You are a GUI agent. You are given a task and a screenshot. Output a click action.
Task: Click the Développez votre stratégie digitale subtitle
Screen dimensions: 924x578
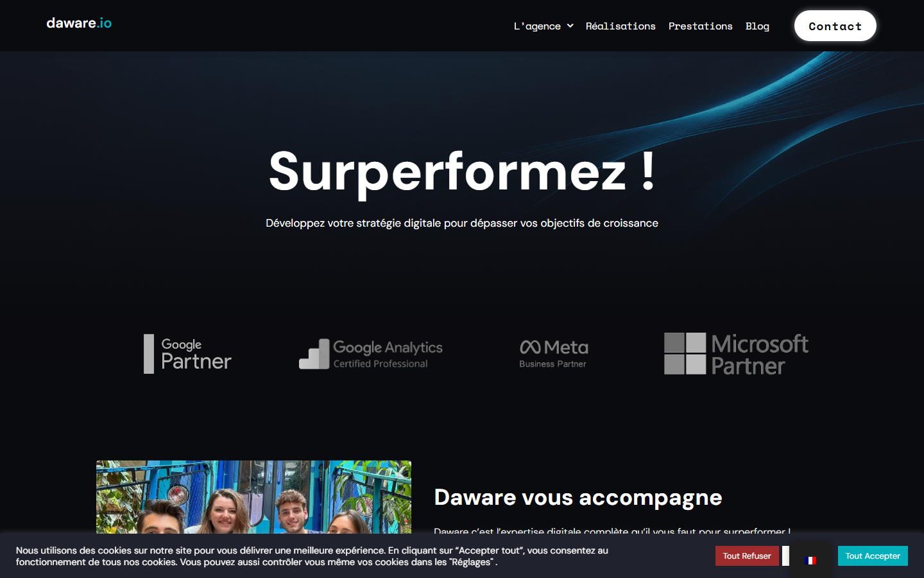coord(462,223)
